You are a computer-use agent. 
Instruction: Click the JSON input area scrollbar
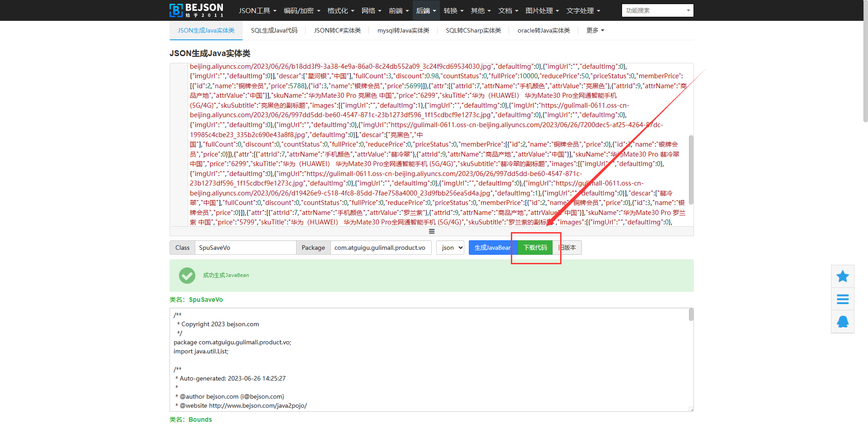pyautogui.click(x=690, y=170)
